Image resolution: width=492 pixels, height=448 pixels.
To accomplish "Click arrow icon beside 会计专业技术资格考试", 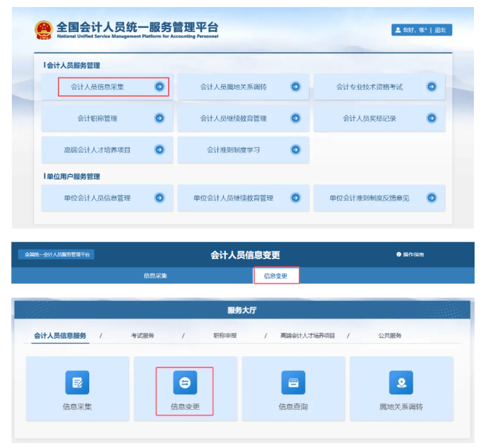I will [x=431, y=87].
